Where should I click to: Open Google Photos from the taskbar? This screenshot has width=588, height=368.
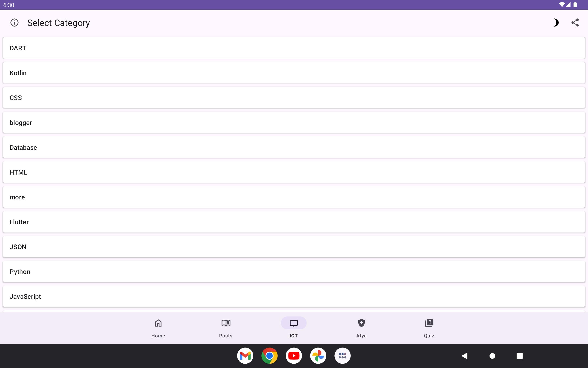[318, 356]
